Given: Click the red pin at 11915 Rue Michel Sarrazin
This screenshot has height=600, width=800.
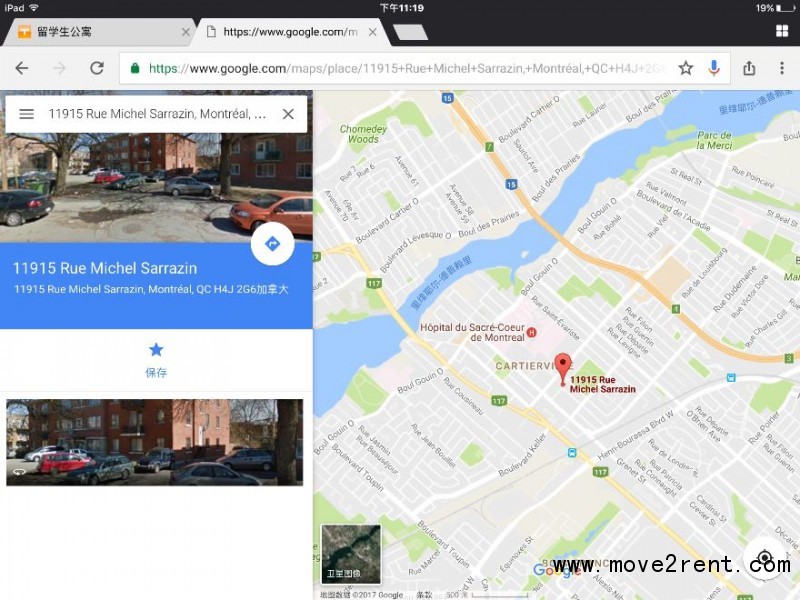Looking at the screenshot, I should [563, 368].
